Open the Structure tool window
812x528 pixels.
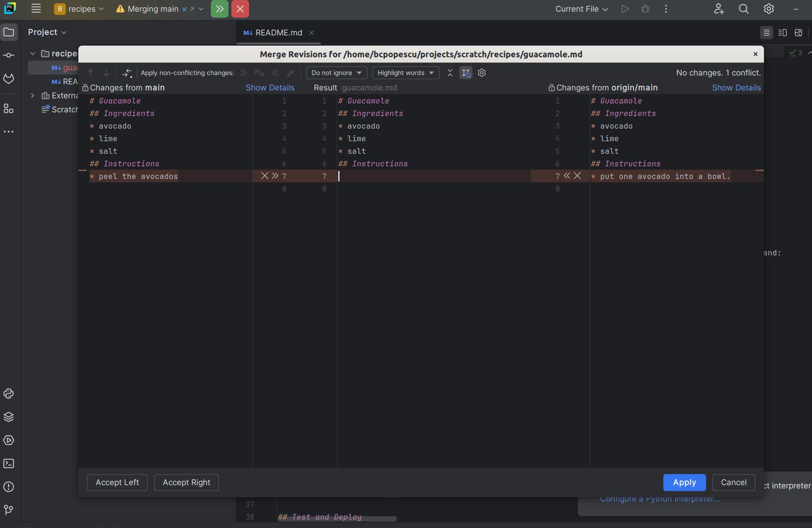(x=9, y=109)
